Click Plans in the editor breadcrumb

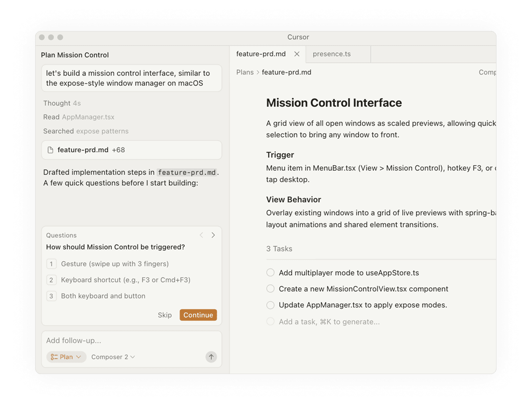coord(245,72)
